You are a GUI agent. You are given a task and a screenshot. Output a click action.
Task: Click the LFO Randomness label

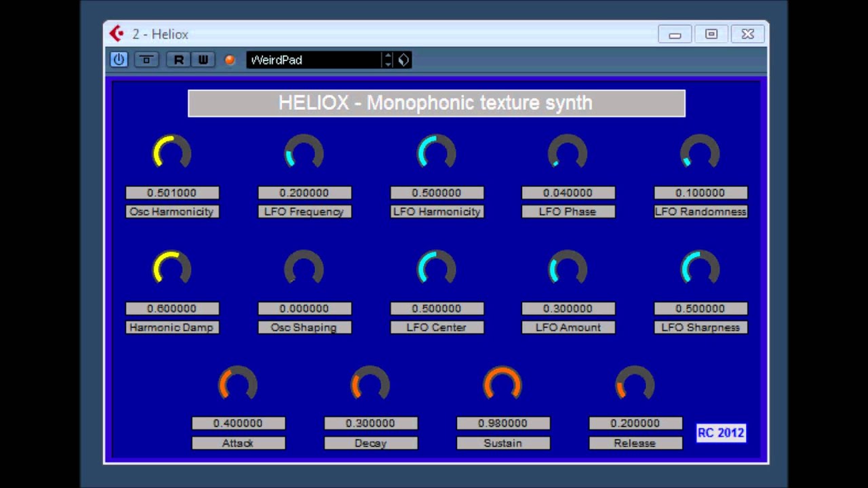[x=701, y=211]
